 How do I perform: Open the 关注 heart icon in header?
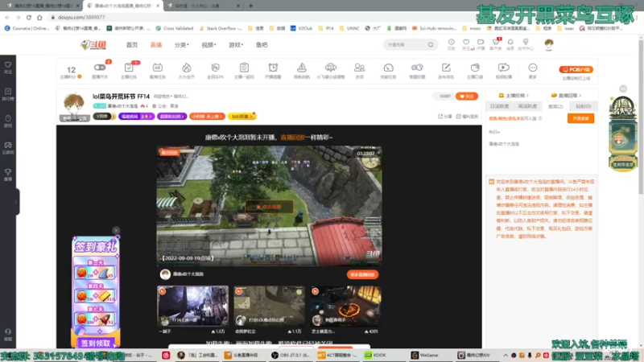click(x=466, y=44)
